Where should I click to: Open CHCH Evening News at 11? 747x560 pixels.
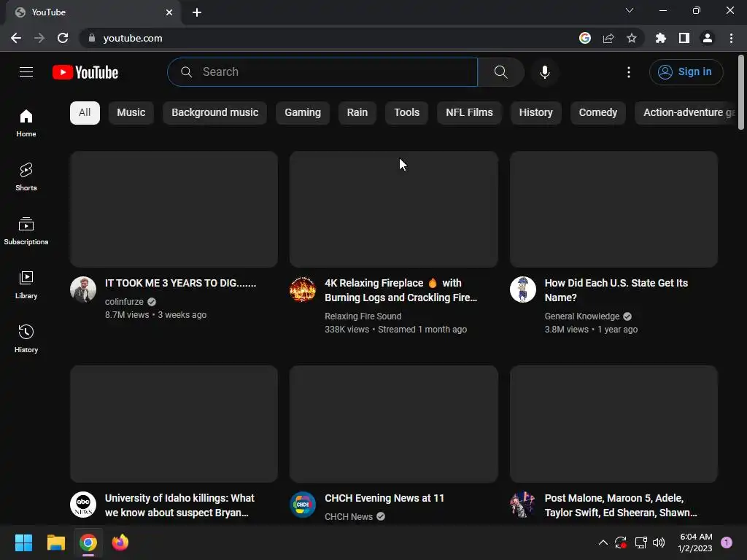(384, 498)
